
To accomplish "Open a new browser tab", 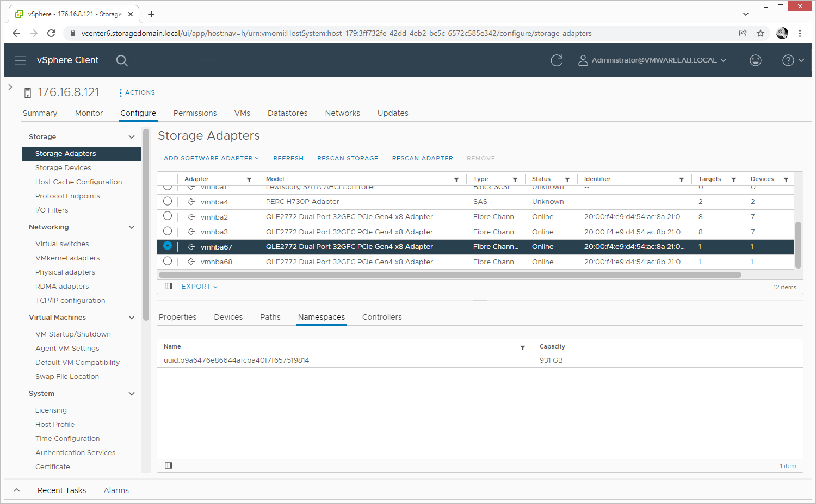I will [151, 14].
